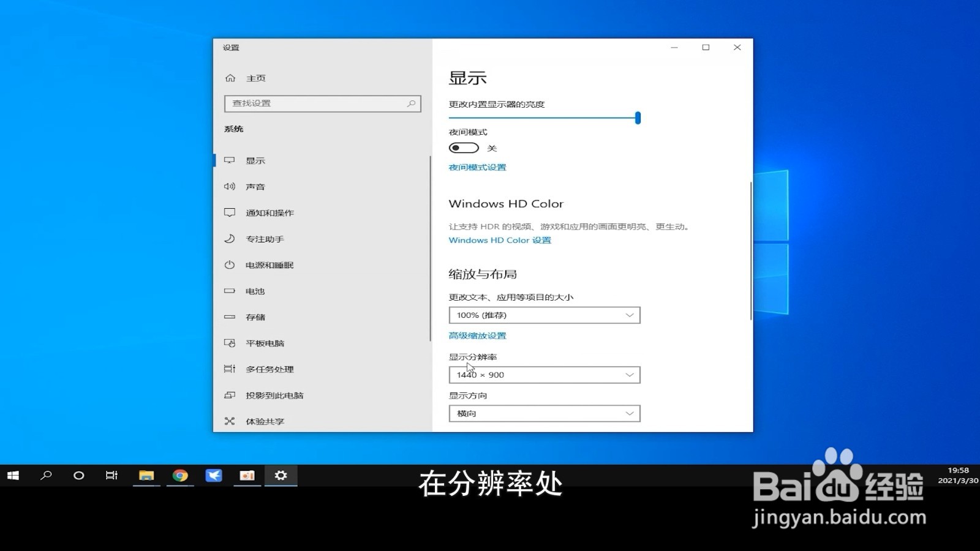980x551 pixels.
Task: Open File Explorer from the taskbar
Action: pyautogui.click(x=146, y=475)
